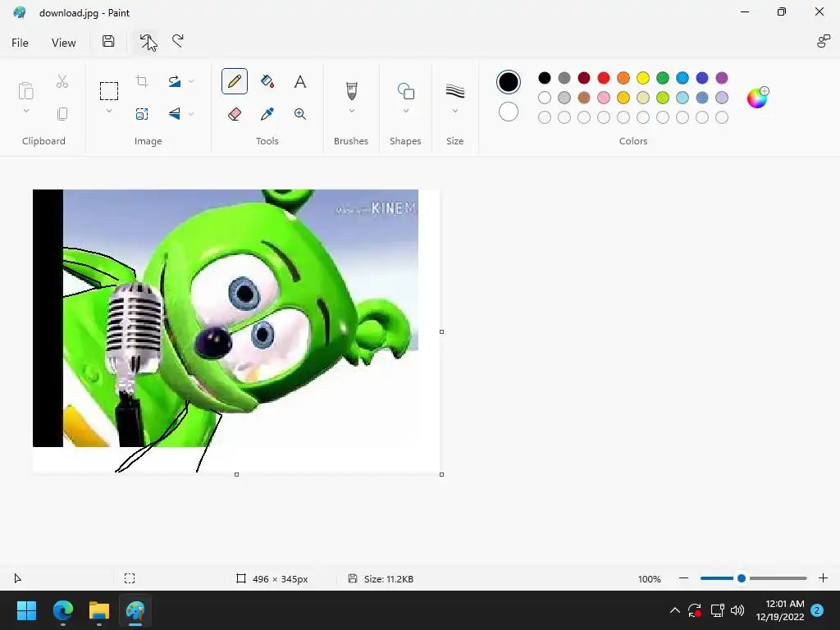
Task: Select the Fill bucket tool
Action: 267,81
